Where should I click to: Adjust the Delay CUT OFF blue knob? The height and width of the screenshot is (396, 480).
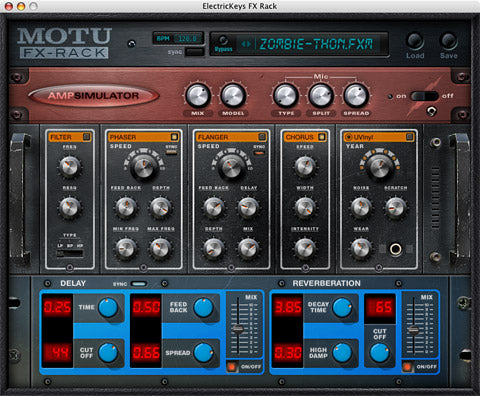tap(108, 353)
